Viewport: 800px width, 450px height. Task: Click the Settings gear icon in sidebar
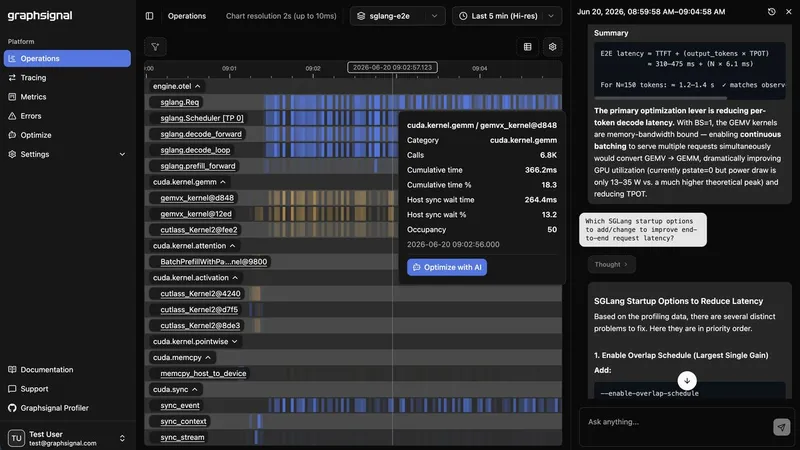(12, 154)
